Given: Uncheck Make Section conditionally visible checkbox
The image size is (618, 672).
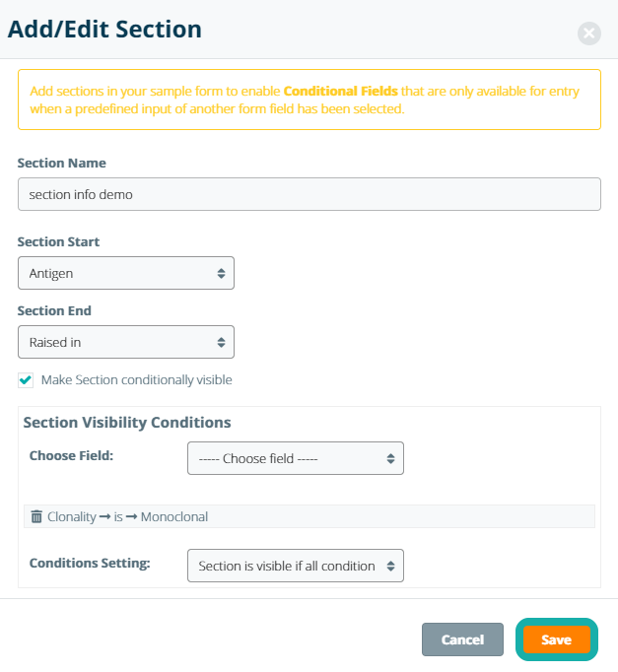Looking at the screenshot, I should 26,379.
